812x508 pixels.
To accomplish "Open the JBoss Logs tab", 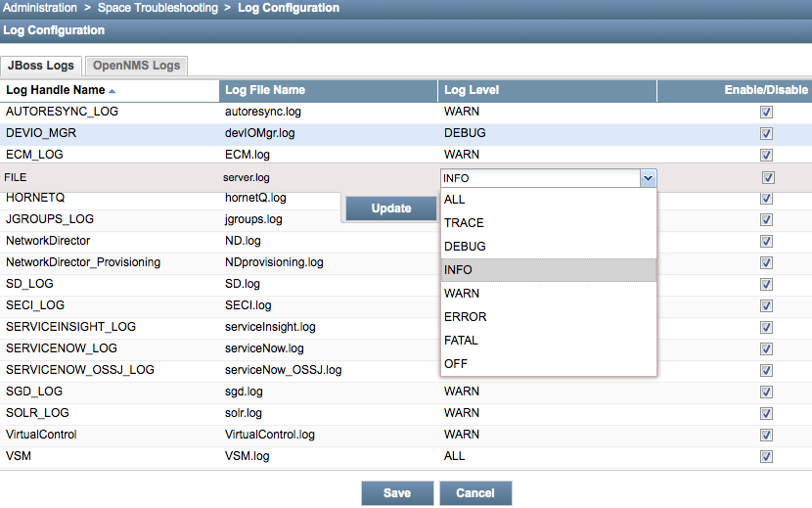I will [40, 66].
